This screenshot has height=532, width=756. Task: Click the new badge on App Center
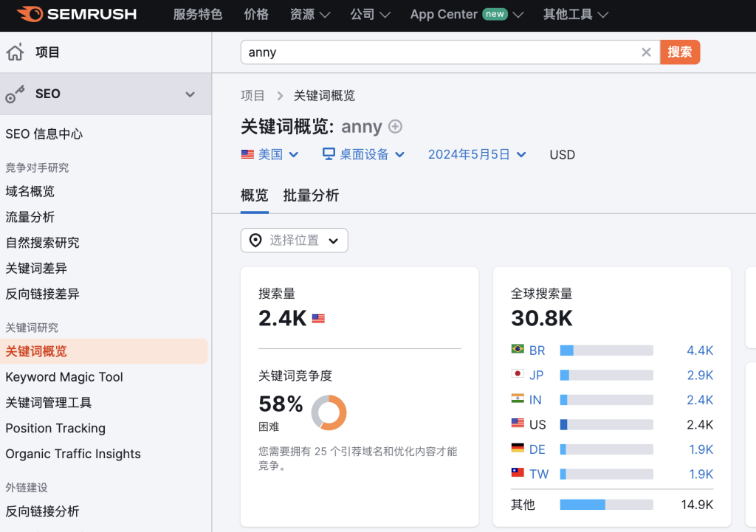(x=496, y=14)
